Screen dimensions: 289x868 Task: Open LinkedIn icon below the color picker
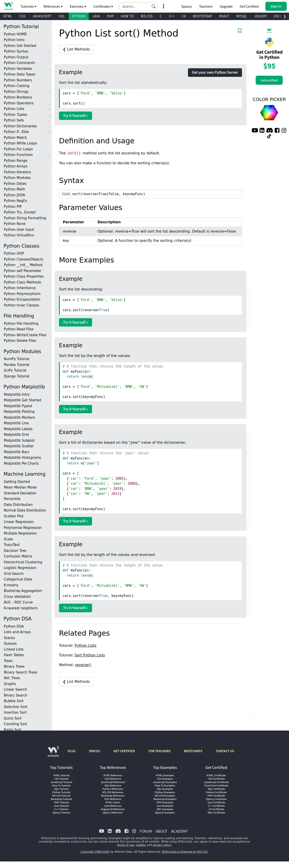click(x=262, y=130)
